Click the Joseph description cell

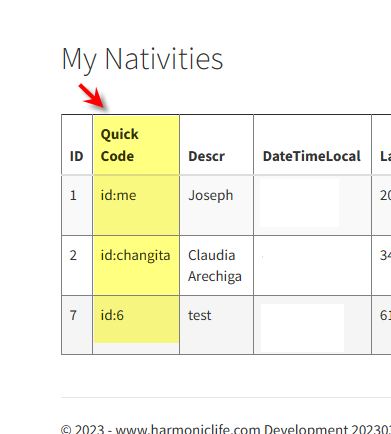click(x=217, y=205)
